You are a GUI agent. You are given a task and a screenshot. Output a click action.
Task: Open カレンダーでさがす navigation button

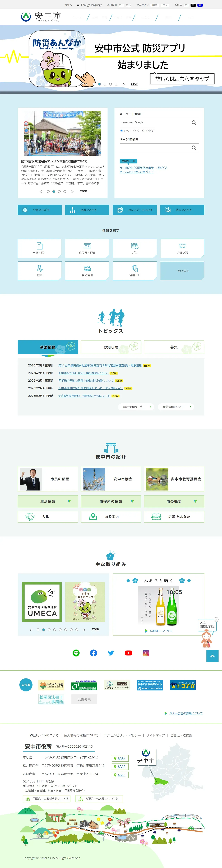tap(135, 210)
